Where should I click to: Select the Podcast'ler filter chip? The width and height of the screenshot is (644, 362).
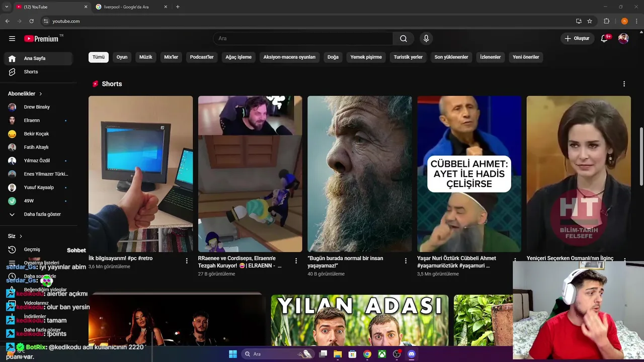(x=202, y=57)
